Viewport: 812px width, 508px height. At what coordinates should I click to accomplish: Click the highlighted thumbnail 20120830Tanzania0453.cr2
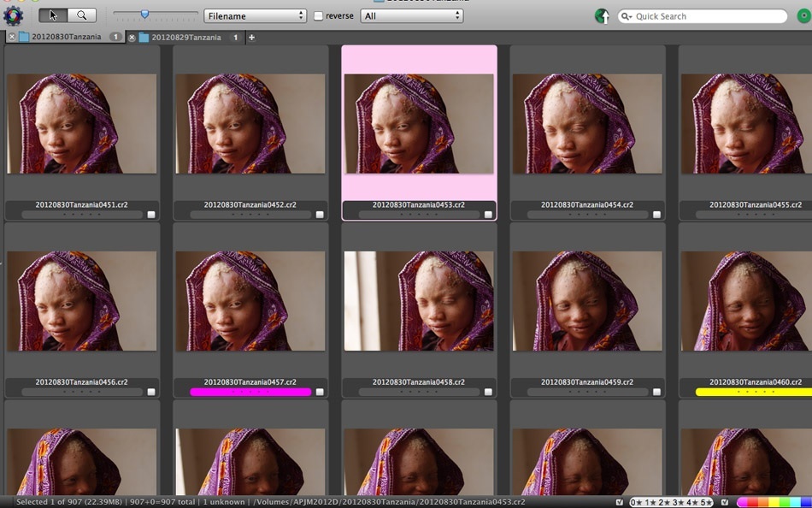[x=419, y=123]
